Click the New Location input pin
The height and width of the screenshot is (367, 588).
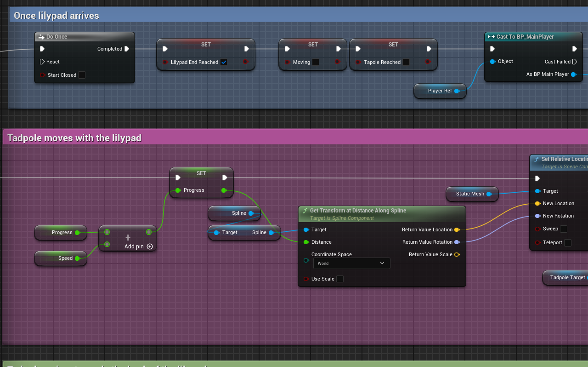537,203
